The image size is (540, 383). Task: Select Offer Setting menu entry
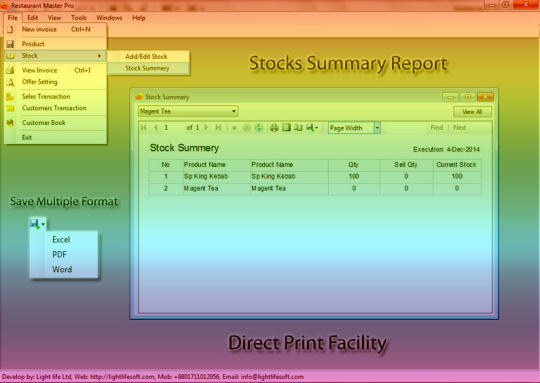(x=55, y=82)
